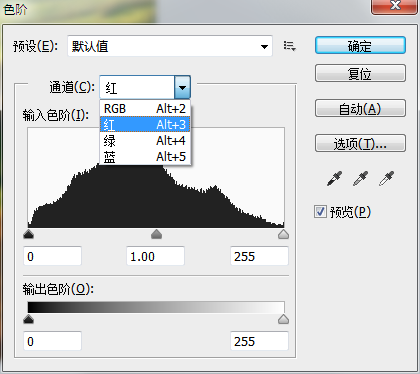Grab the input midtone gray slider
The height and width of the screenshot is (374, 420).
point(156,234)
